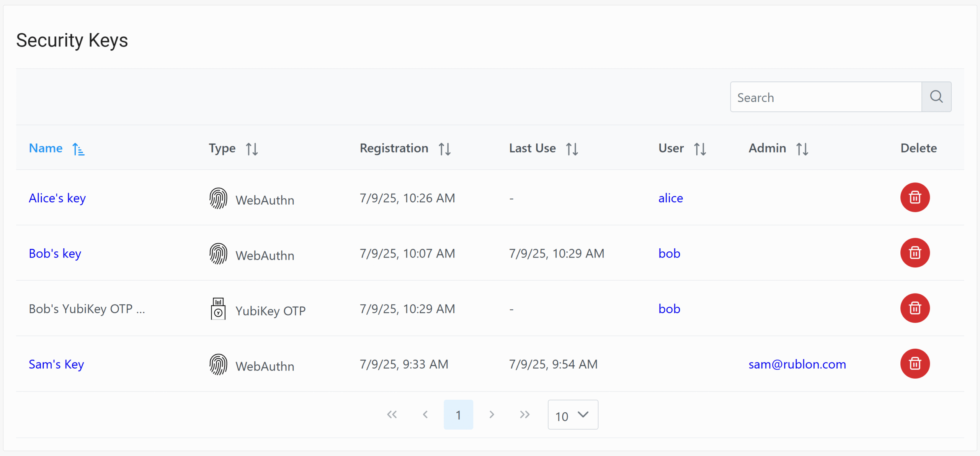This screenshot has width=980, height=456.
Task: Sort by Admin column arrows
Action: pyautogui.click(x=802, y=149)
